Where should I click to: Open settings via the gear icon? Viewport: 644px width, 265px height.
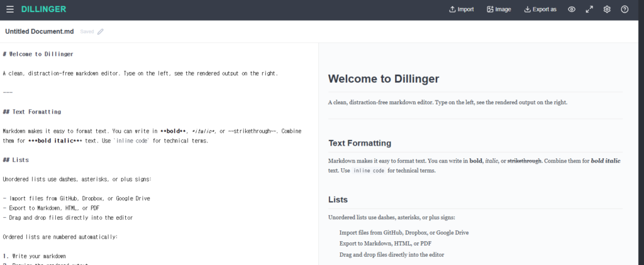[607, 9]
